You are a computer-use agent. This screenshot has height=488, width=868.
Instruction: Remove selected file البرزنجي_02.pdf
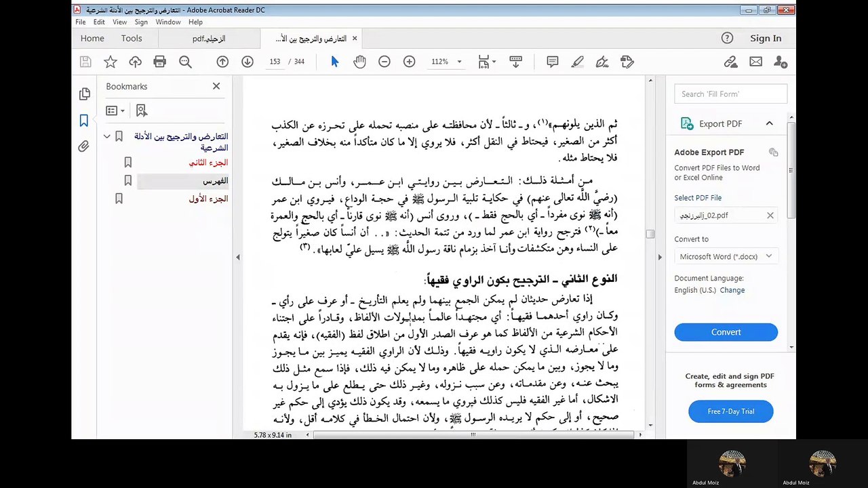point(770,216)
